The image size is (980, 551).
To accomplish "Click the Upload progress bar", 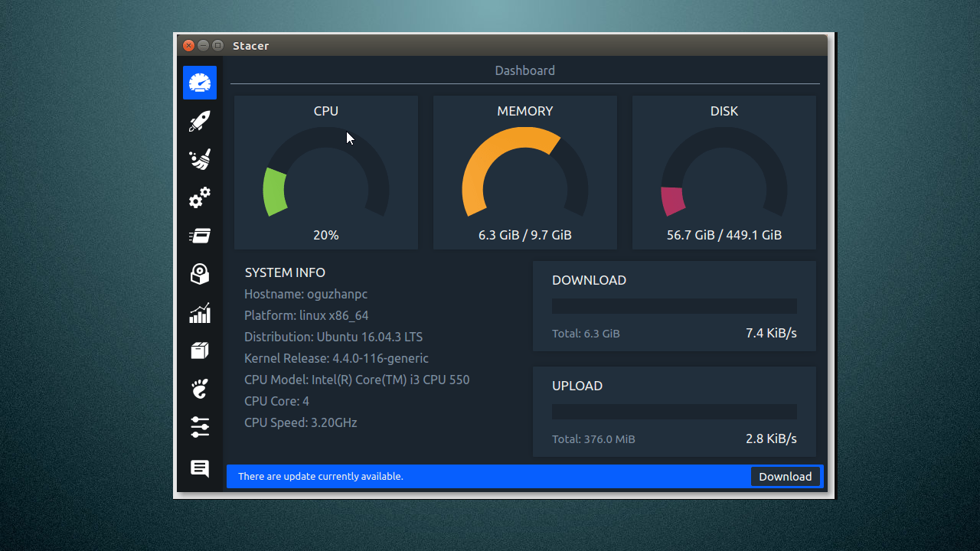I will (674, 411).
